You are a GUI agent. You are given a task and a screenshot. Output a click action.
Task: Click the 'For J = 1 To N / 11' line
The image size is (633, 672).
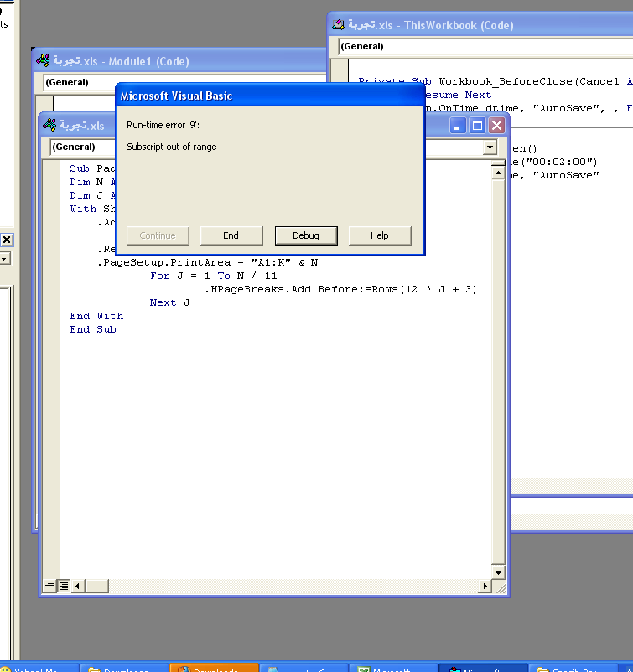214,276
